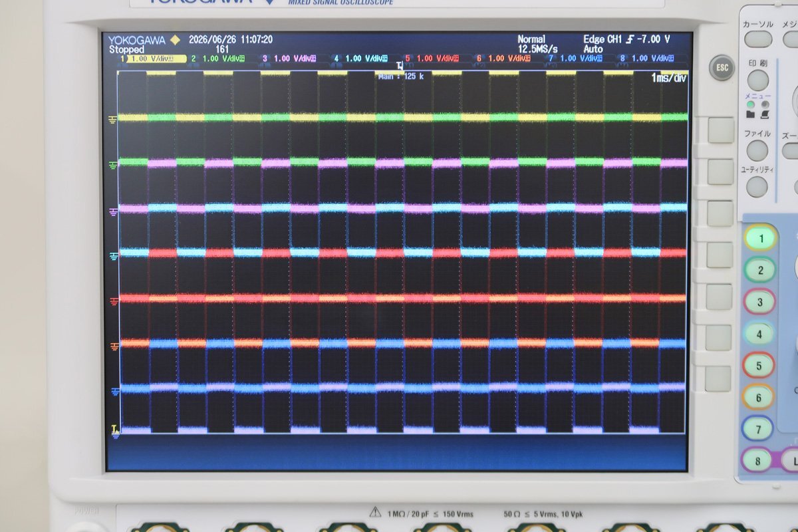This screenshot has width=798, height=532.
Task: Select the CH5 1.00 V/div label
Action: [x=438, y=59]
